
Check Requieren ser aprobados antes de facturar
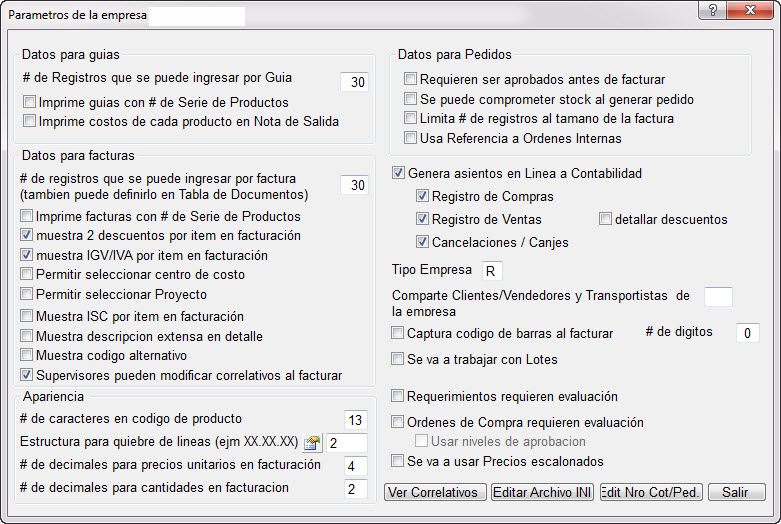(410, 80)
